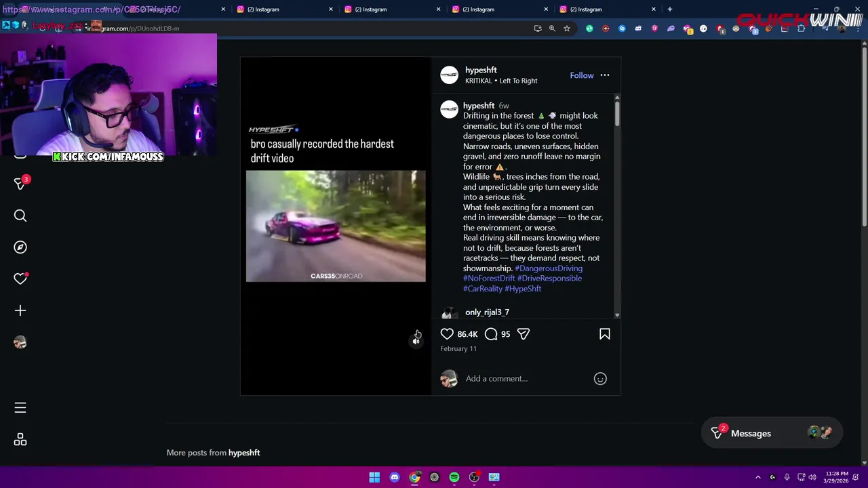The height and width of the screenshot is (488, 868).
Task: Open the Windows Start menu
Action: [374, 477]
